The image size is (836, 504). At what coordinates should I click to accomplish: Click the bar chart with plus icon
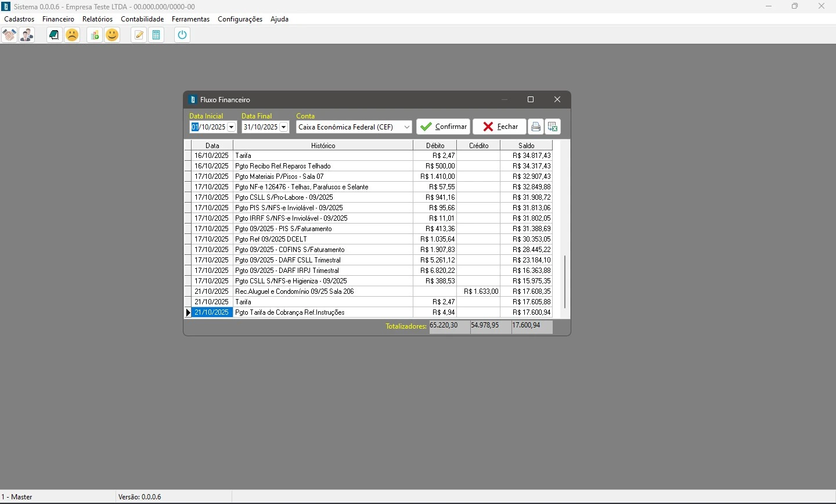coord(95,35)
